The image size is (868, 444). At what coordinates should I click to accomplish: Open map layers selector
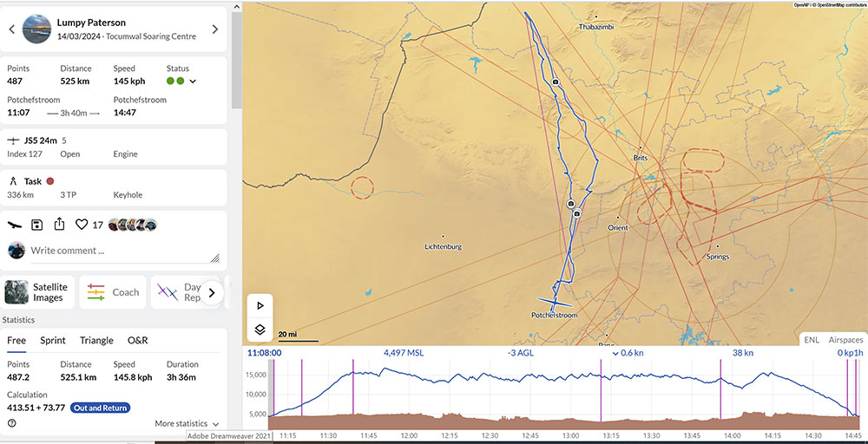tap(260, 330)
